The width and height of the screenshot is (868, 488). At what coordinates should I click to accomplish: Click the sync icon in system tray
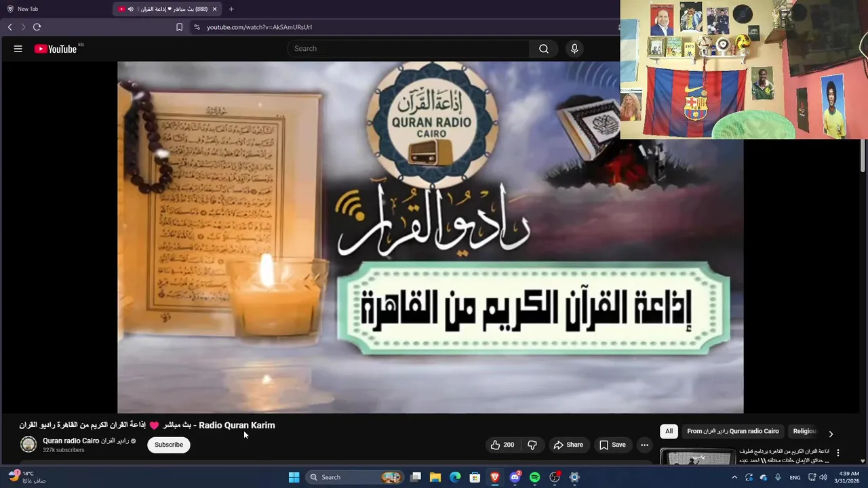pyautogui.click(x=749, y=477)
